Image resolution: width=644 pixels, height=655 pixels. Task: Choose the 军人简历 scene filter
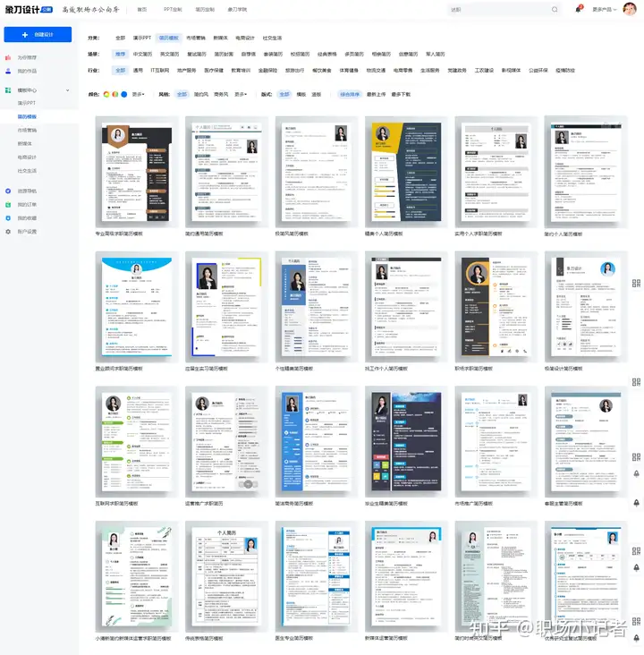point(436,55)
